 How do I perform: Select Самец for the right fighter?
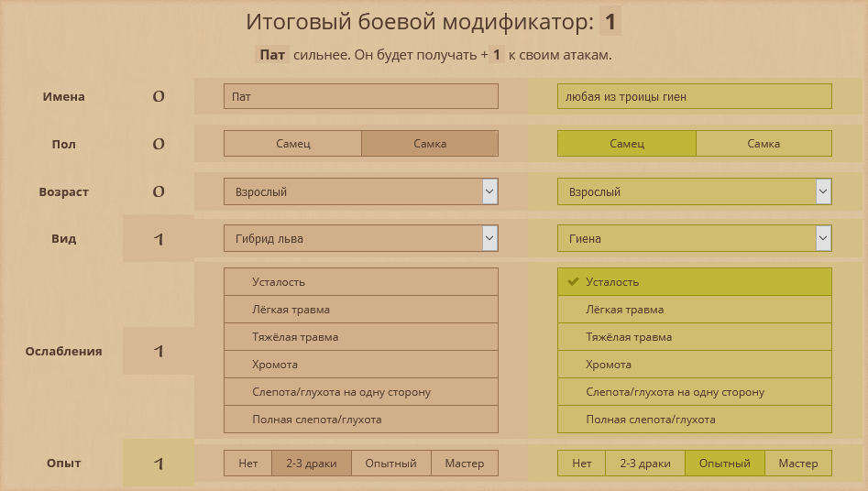(x=627, y=144)
